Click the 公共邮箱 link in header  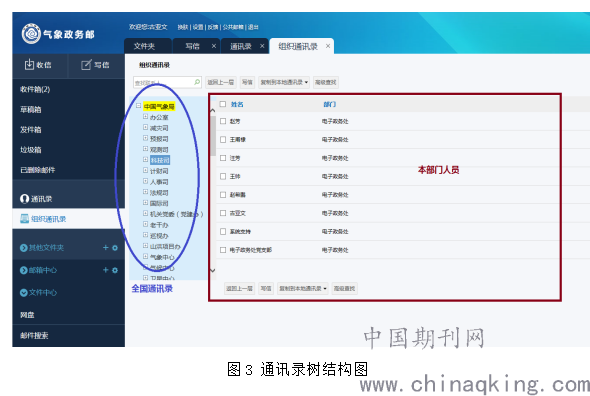click(x=233, y=27)
